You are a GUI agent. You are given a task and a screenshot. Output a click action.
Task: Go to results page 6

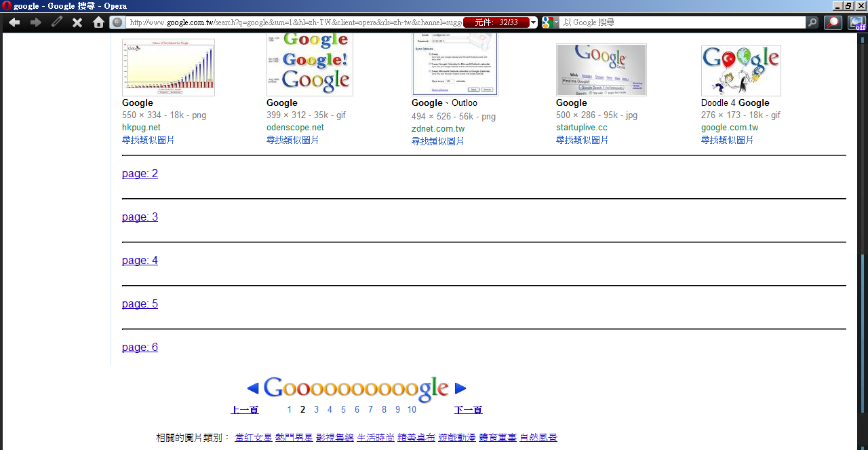[x=357, y=410]
